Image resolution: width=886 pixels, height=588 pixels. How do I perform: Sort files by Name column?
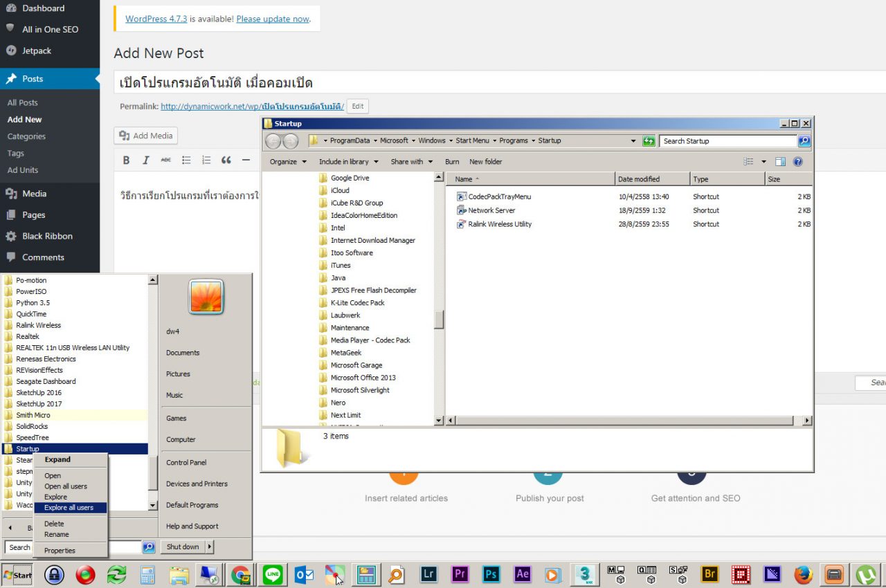(532, 179)
